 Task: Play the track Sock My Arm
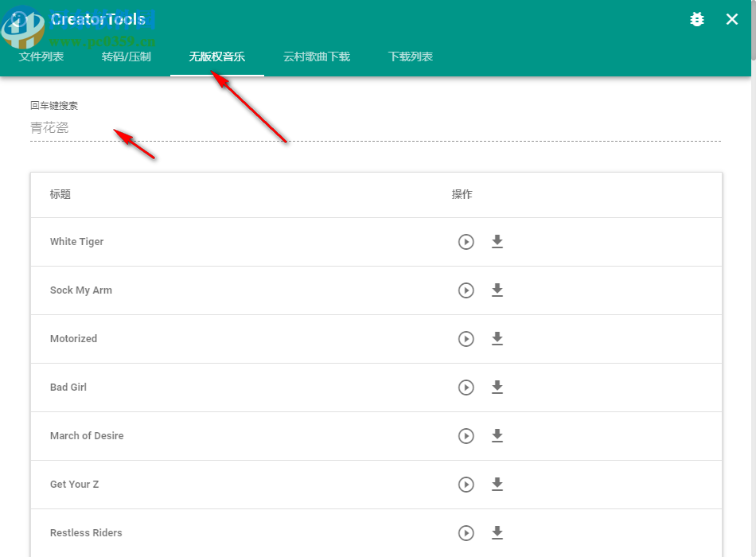[466, 290]
